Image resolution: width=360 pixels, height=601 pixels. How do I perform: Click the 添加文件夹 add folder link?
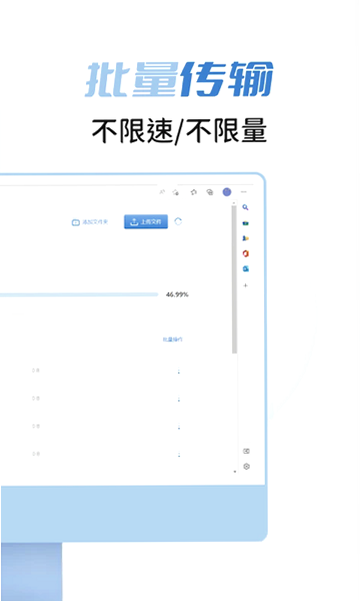[x=90, y=222]
